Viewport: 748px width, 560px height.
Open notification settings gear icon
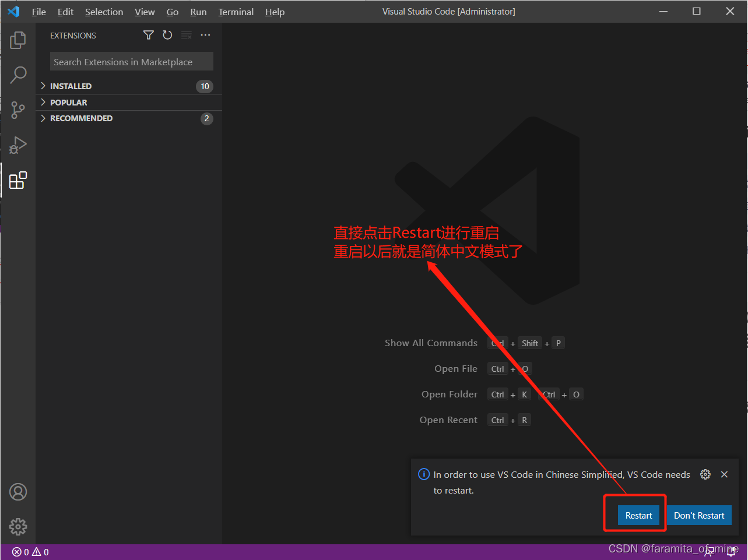[x=705, y=474]
